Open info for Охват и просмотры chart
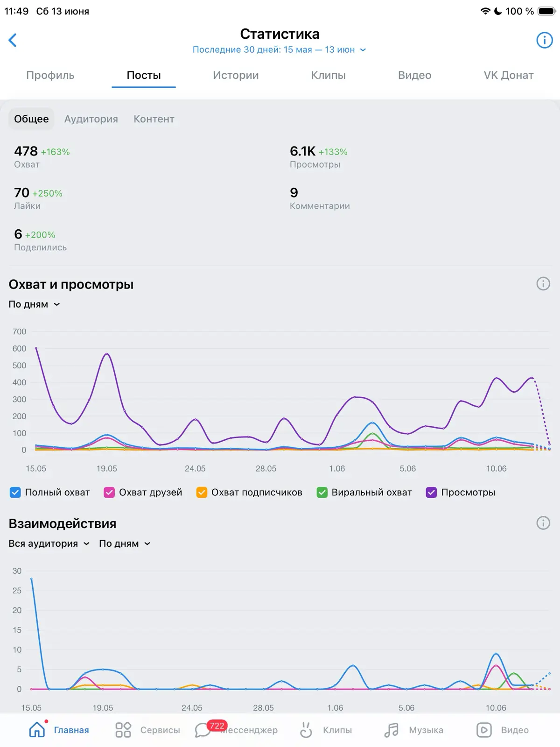Viewport: 560px width, 747px height. click(543, 283)
